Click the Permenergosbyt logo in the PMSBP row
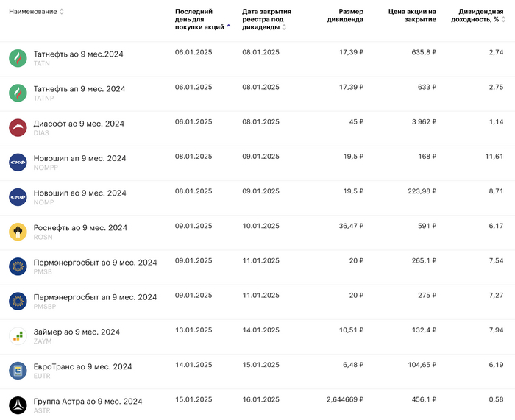The image size is (515, 420). [18, 302]
